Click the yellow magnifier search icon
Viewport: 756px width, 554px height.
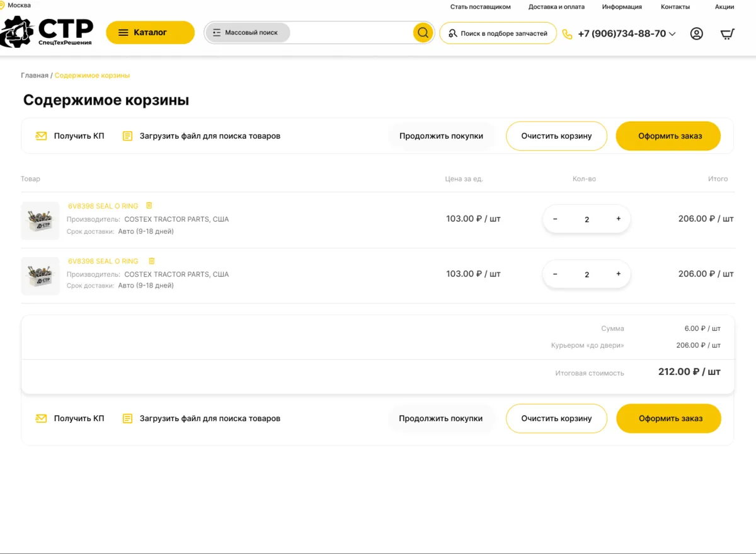(x=423, y=33)
